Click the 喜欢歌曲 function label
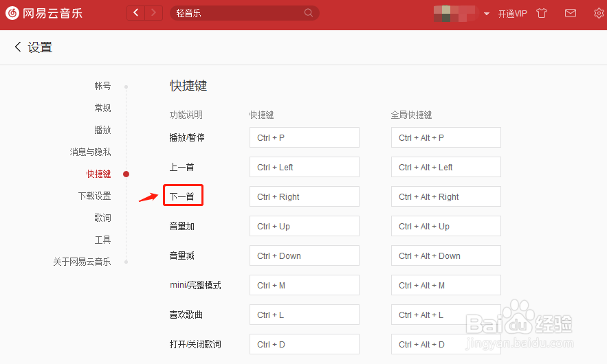Viewport: 607px width, 364px height. click(x=186, y=315)
